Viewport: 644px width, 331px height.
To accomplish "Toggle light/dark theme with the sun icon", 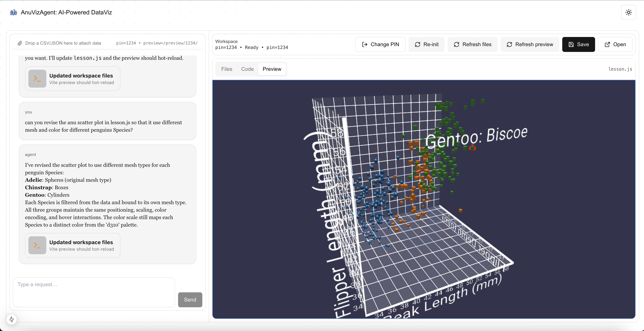I will coord(629,12).
